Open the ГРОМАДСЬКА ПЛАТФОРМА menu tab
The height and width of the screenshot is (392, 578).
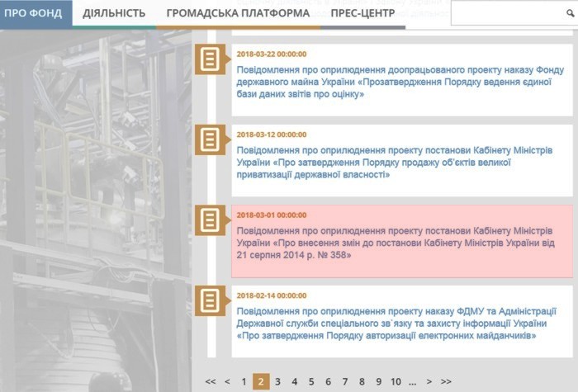238,14
